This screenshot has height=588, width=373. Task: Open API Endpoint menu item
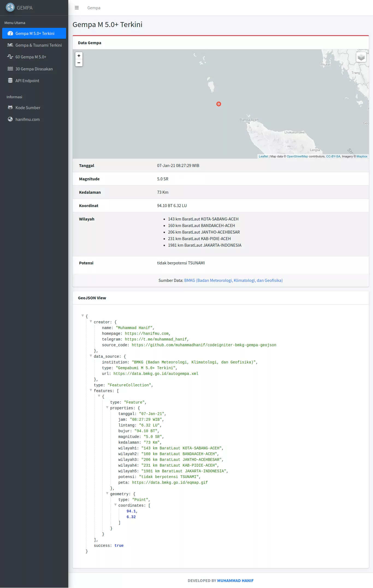(x=34, y=80)
